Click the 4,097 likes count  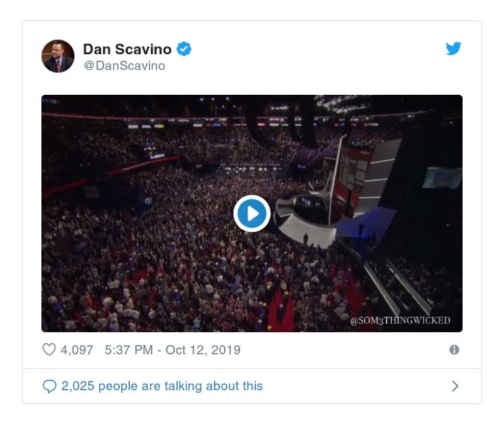point(77,349)
